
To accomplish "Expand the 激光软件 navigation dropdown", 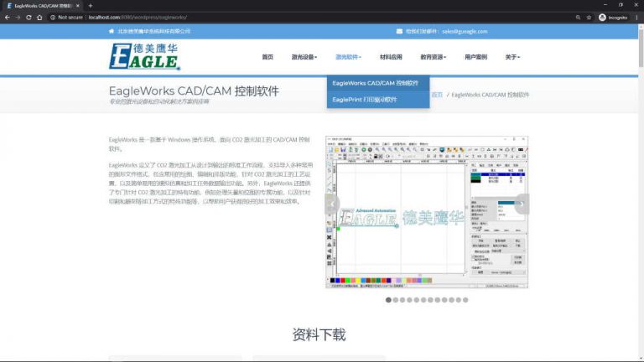I will pos(348,57).
